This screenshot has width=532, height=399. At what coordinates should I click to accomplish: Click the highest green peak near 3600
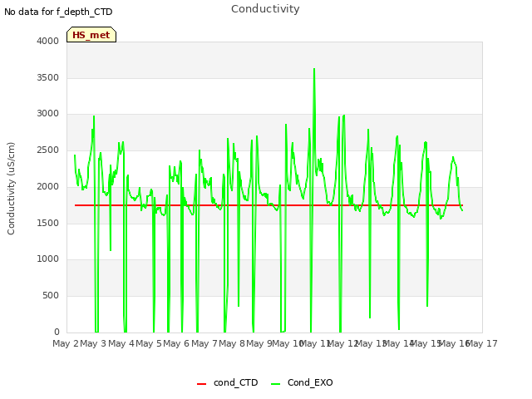[x=314, y=70]
